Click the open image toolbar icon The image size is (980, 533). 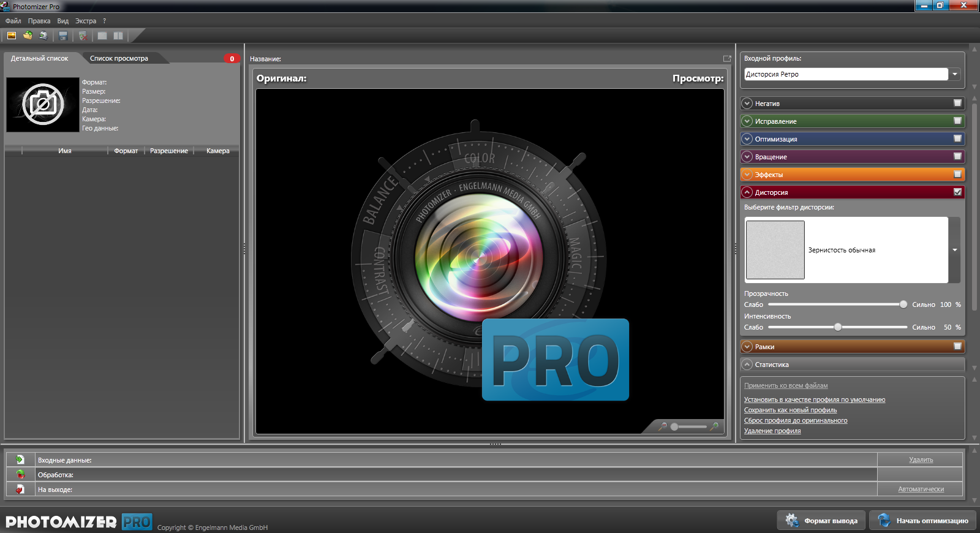click(x=12, y=36)
